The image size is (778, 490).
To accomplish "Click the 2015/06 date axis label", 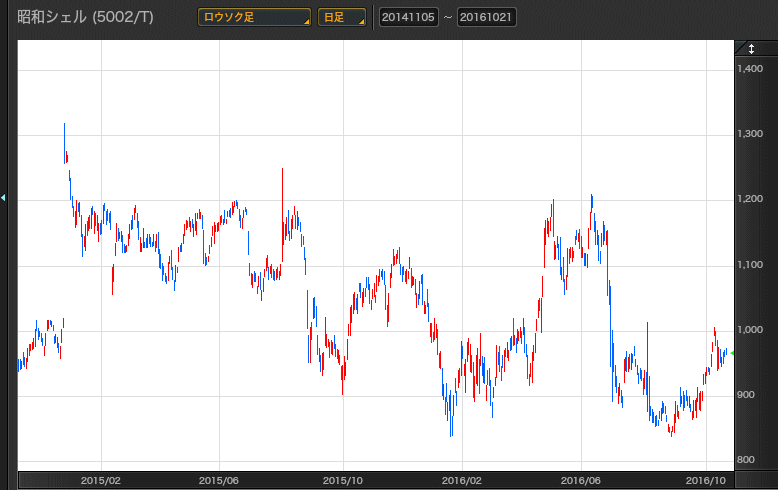I will pos(219,481).
